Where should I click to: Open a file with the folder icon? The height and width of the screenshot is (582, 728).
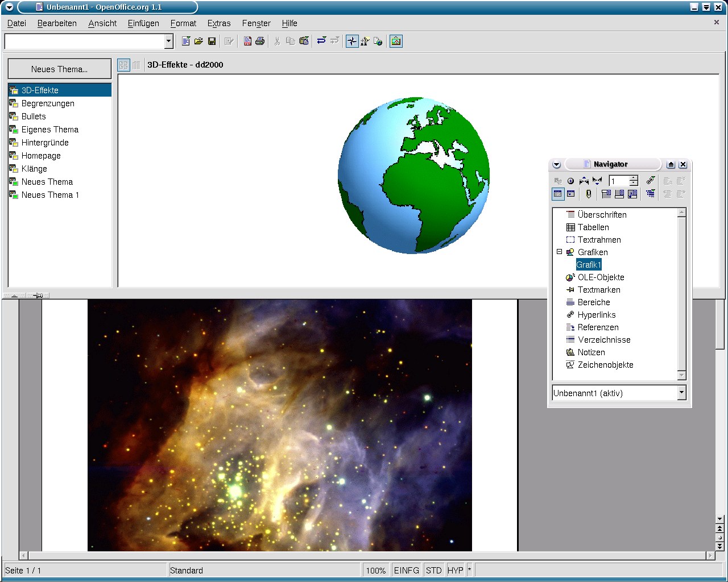pos(198,41)
